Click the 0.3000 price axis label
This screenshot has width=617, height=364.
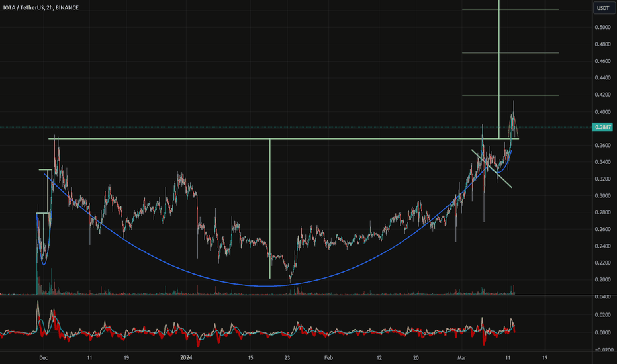(x=603, y=196)
